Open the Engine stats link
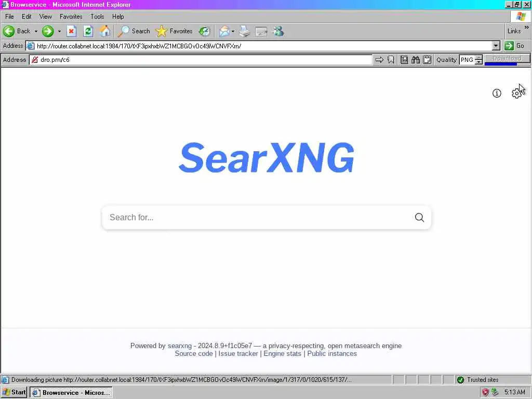The width and height of the screenshot is (532, 399). 282,353
